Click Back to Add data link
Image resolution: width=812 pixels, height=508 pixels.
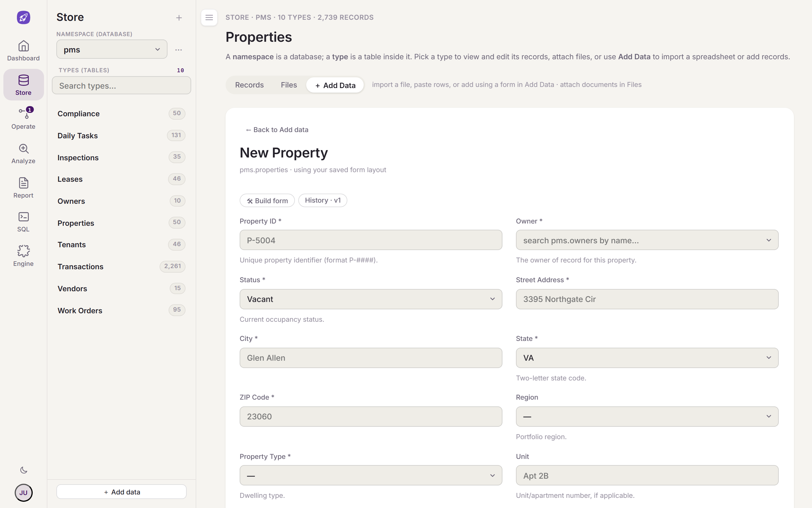(x=277, y=130)
